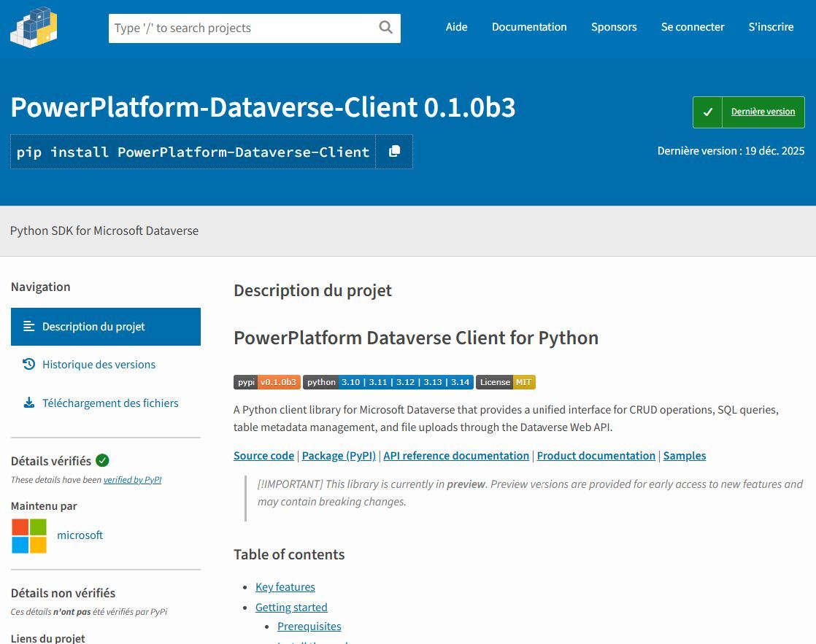The width and height of the screenshot is (816, 644).
Task: Select Description du projet tab
Action: (106, 327)
